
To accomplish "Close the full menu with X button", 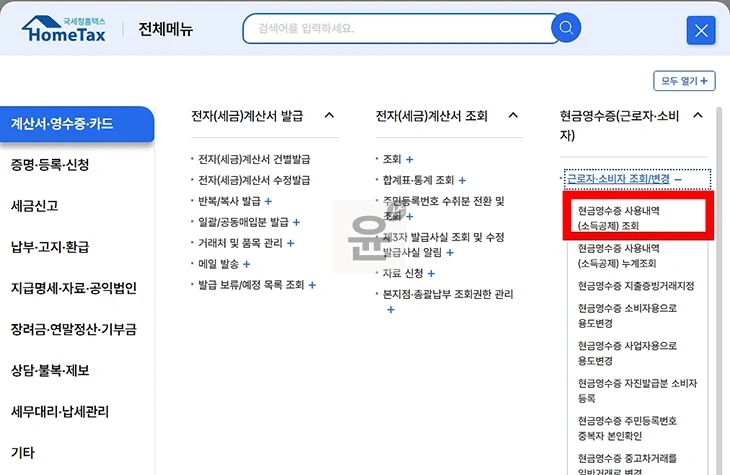I will tap(701, 31).
